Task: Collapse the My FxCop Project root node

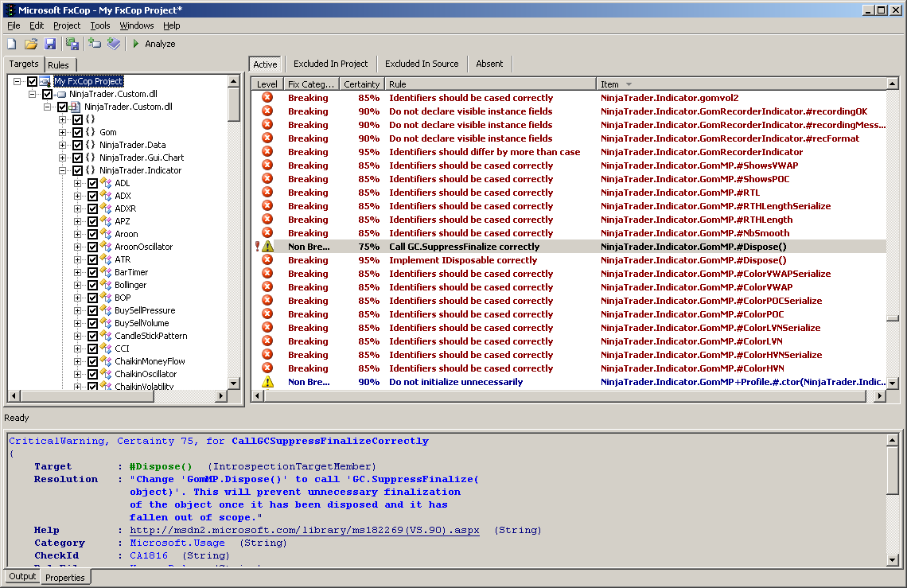Action: tap(18, 82)
